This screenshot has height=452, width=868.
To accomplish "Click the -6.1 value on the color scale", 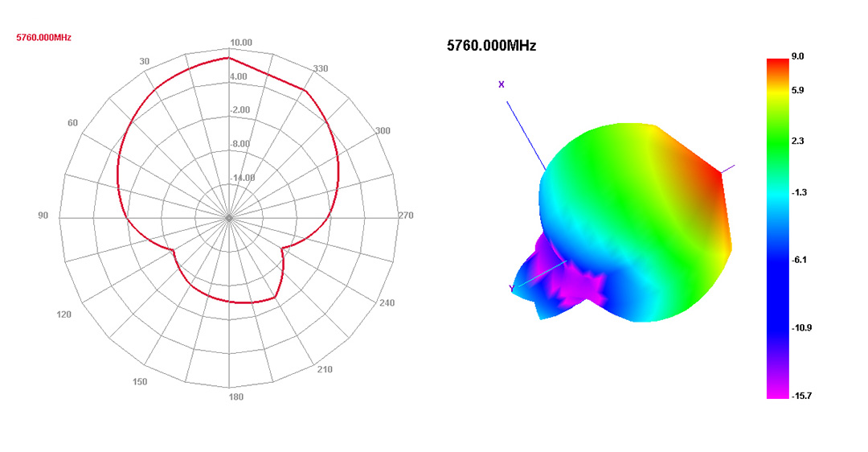I will (x=799, y=260).
